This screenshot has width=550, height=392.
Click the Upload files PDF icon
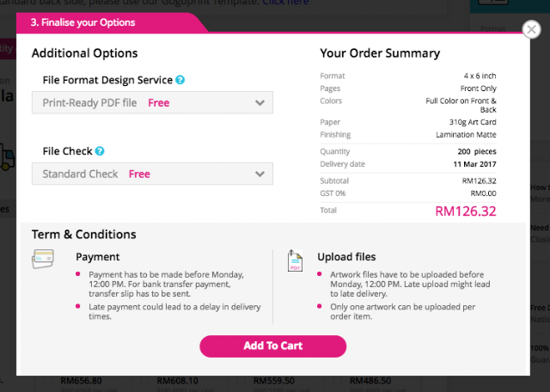pyautogui.click(x=295, y=260)
